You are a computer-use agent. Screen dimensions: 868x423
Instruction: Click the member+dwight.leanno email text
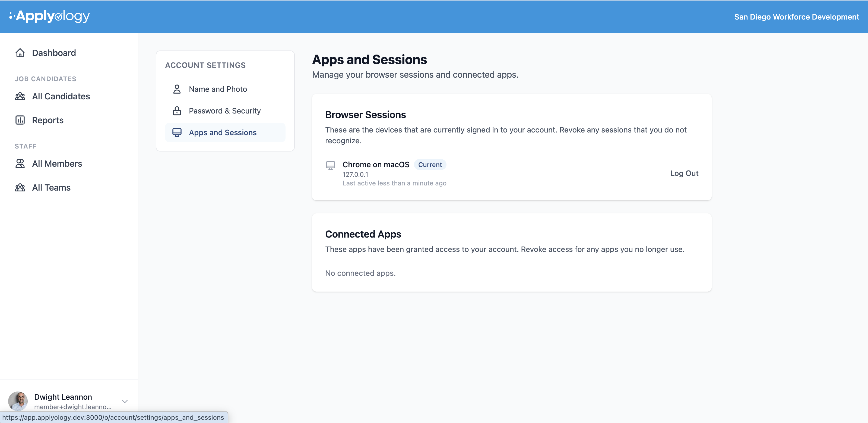click(73, 407)
